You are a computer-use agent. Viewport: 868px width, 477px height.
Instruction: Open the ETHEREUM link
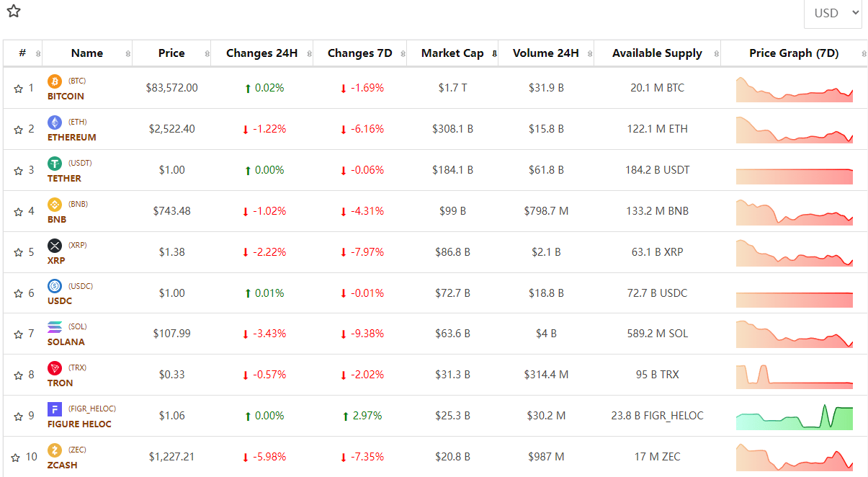(71, 138)
